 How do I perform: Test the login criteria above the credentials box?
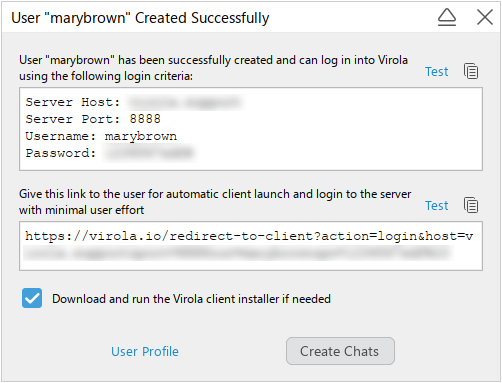click(436, 72)
